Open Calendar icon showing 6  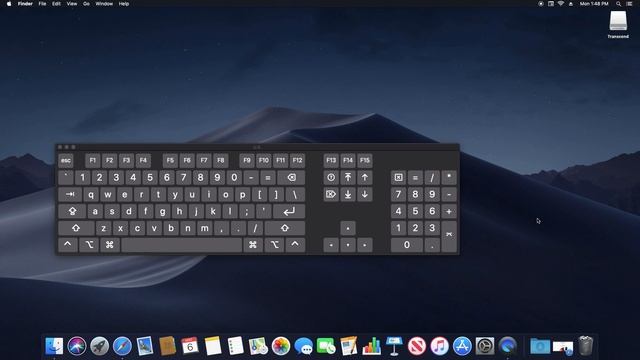click(190, 346)
